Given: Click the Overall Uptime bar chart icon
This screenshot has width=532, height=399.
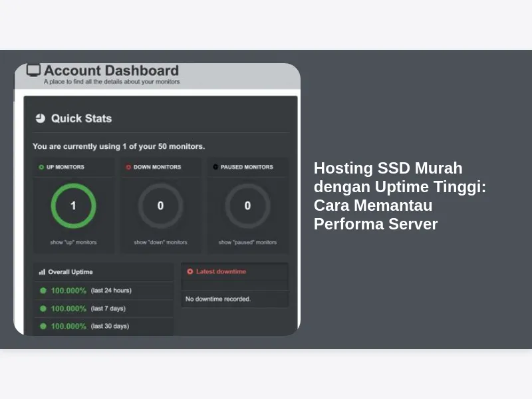Looking at the screenshot, I should (42, 272).
